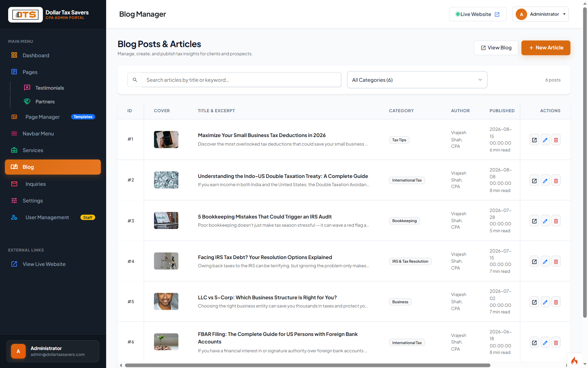
Task: Select Services in sidebar
Action: [53, 150]
